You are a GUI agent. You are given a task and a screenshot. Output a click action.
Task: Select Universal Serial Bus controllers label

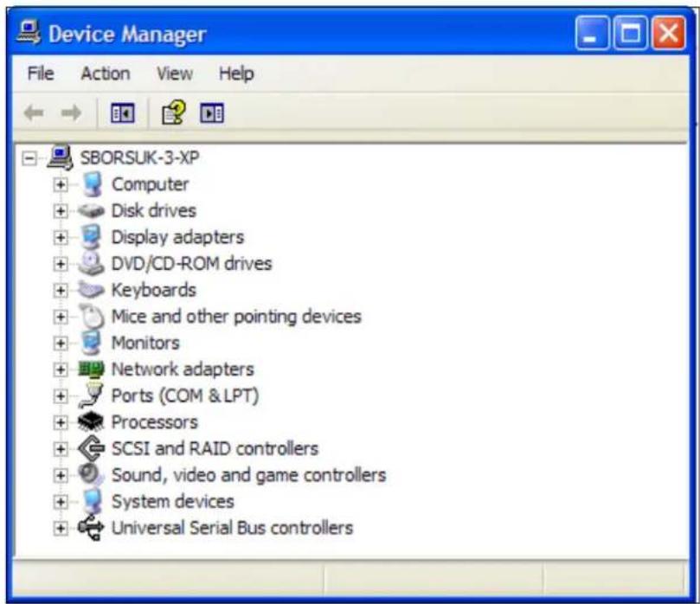232,528
